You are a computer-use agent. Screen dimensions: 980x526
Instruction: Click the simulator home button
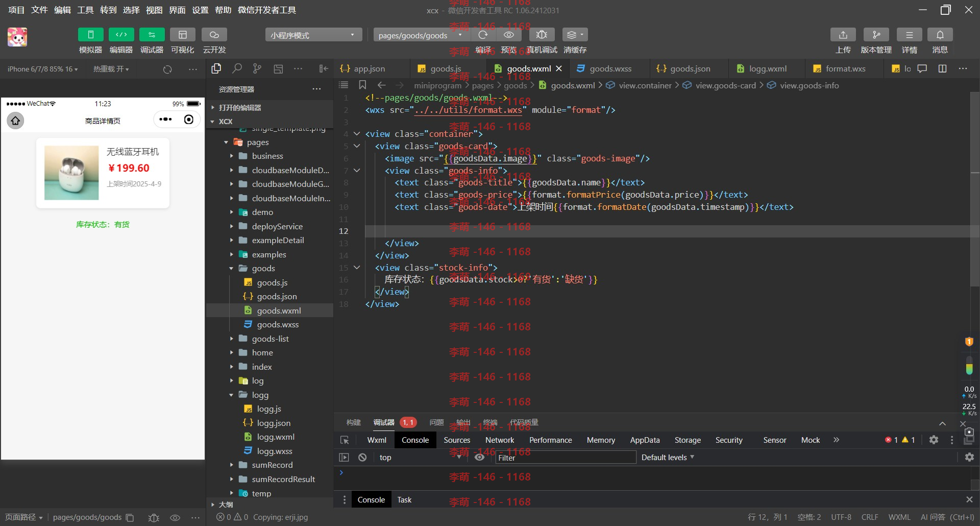point(16,121)
